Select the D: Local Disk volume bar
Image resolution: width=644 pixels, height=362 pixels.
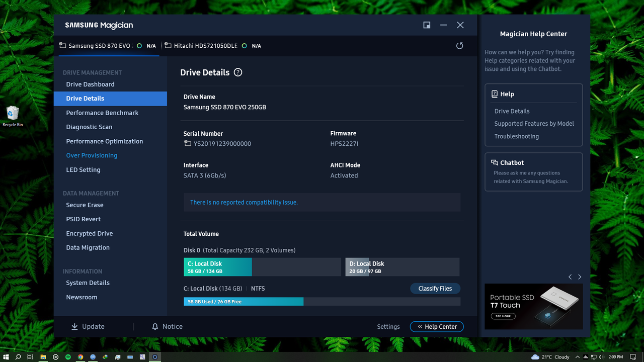[403, 267]
